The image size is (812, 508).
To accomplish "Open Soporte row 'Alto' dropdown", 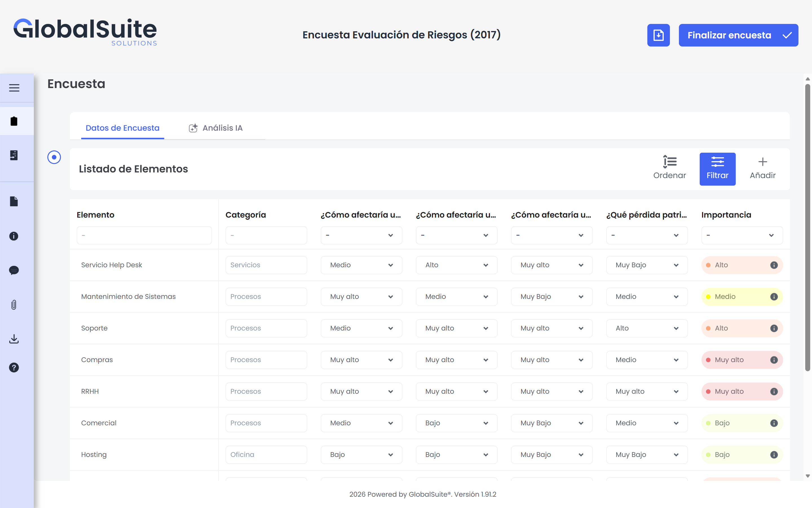I will (646, 328).
